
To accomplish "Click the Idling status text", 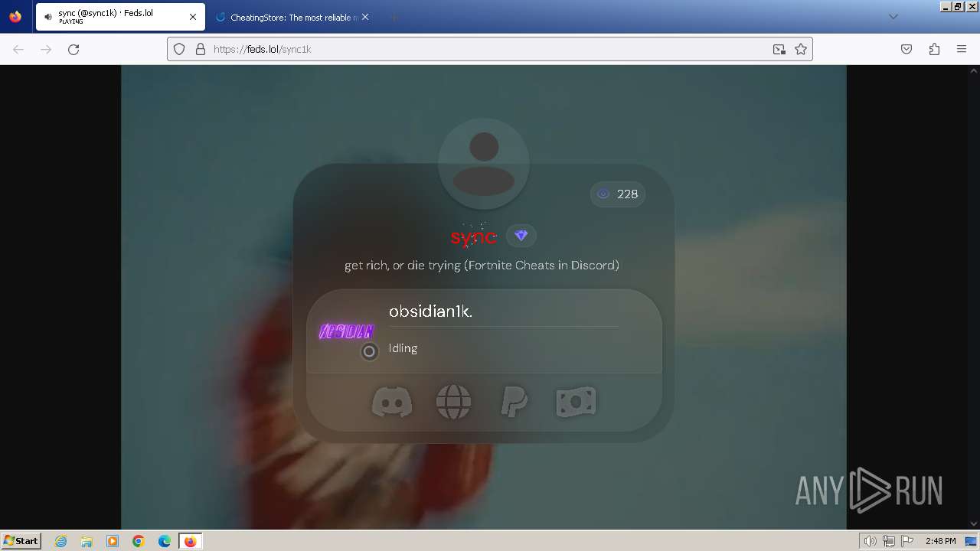I will [x=403, y=348].
